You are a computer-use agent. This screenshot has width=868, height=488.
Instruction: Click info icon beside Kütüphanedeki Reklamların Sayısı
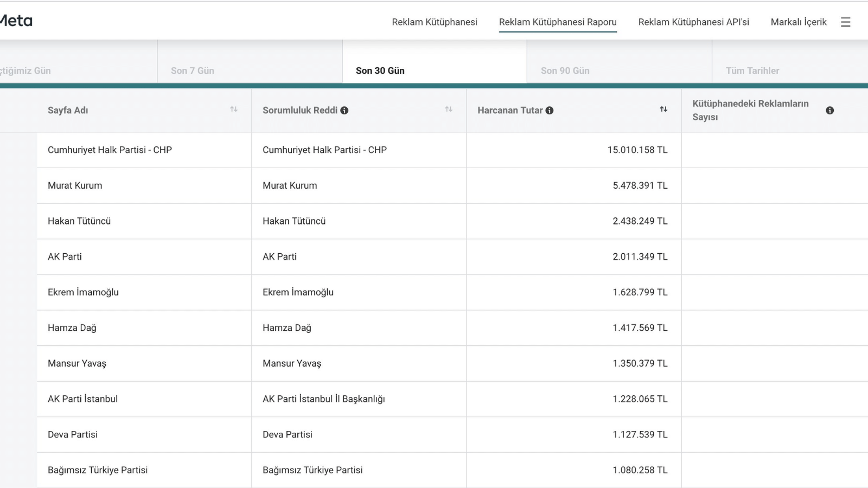(x=829, y=111)
